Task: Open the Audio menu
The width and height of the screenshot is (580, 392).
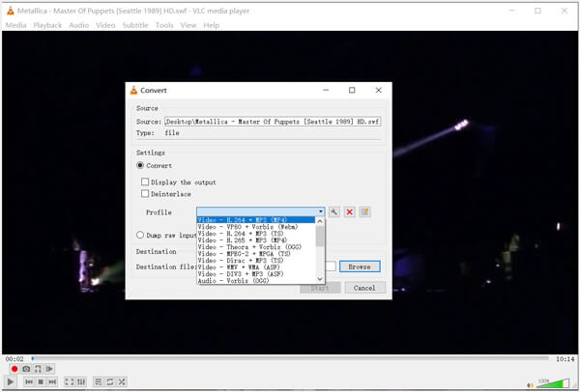Action: 79,25
